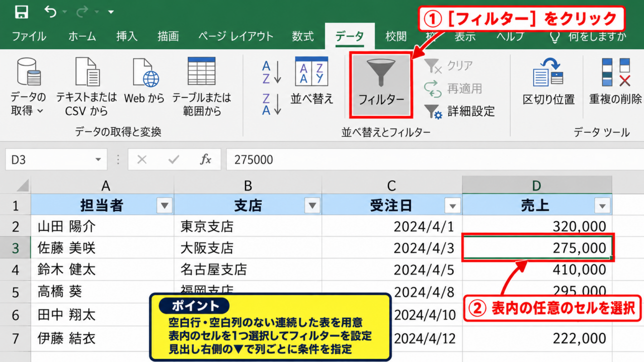Click the Save disk icon
The height and width of the screenshot is (362, 644).
point(22,12)
